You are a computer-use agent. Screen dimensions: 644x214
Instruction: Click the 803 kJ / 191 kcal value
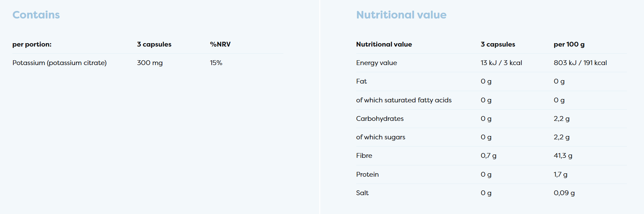pyautogui.click(x=580, y=63)
